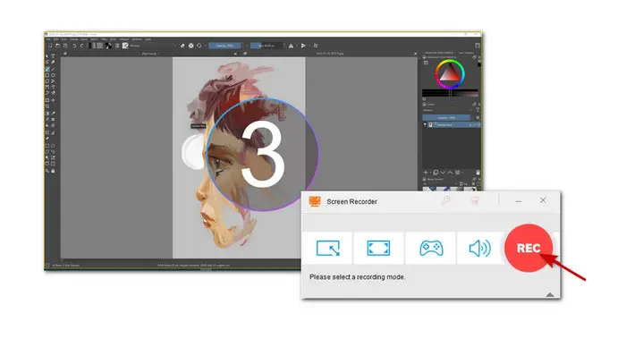This screenshot has height=364, width=626.
Task: Start recording with the red REC button
Action: click(x=529, y=248)
